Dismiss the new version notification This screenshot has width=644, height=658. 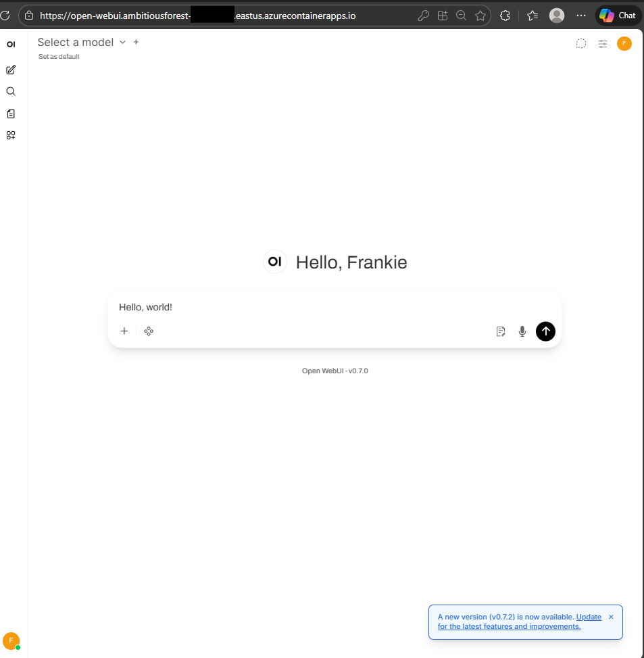pos(611,617)
